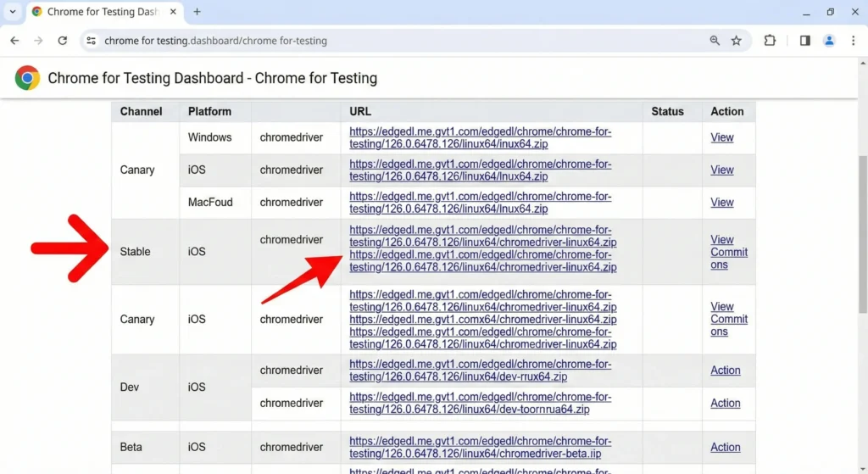
Task: Click Action link for dev-toornrua64 row
Action: pos(726,403)
